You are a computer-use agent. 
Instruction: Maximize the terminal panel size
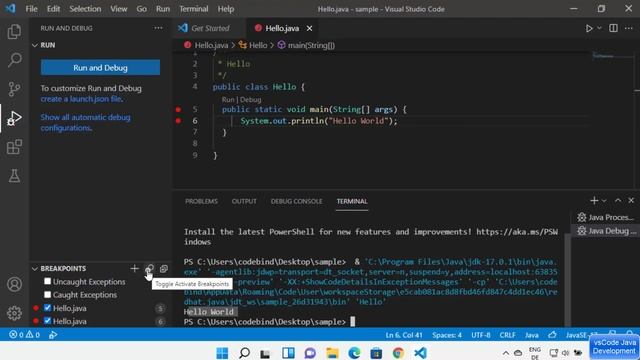618,200
